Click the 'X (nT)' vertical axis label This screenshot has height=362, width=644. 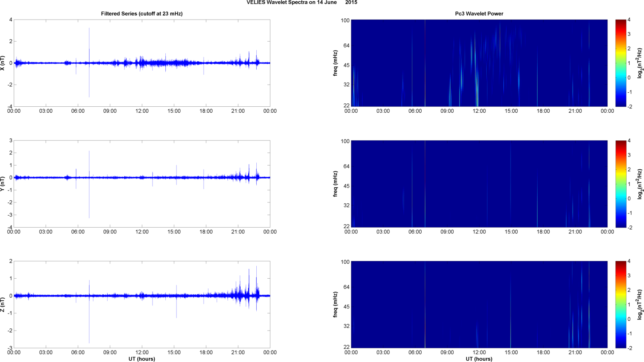click(3, 63)
